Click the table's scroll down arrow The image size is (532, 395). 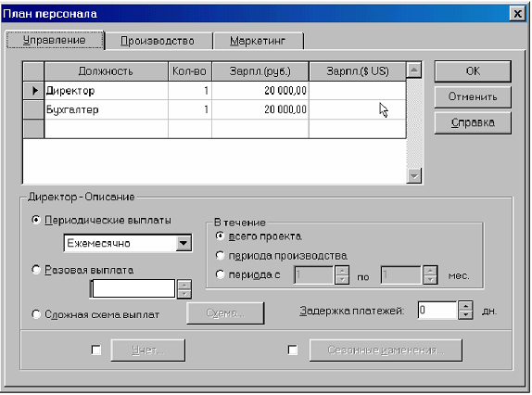coord(413,176)
